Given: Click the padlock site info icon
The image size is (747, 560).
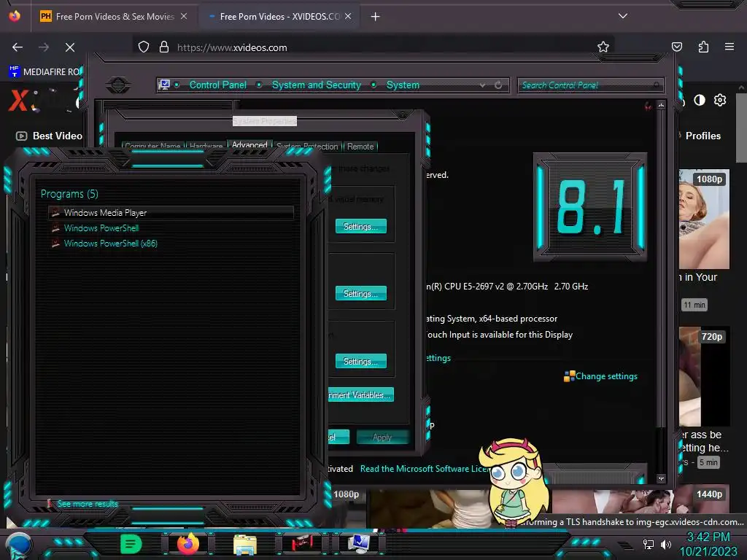Looking at the screenshot, I should [164, 47].
